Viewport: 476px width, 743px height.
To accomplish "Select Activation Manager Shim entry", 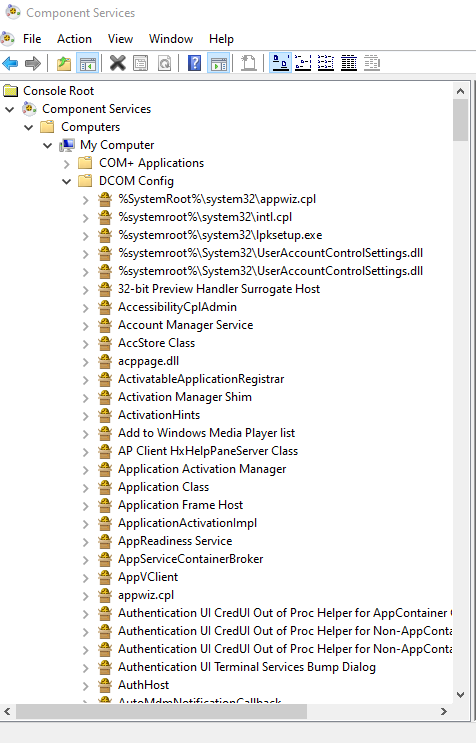I will tap(185, 397).
